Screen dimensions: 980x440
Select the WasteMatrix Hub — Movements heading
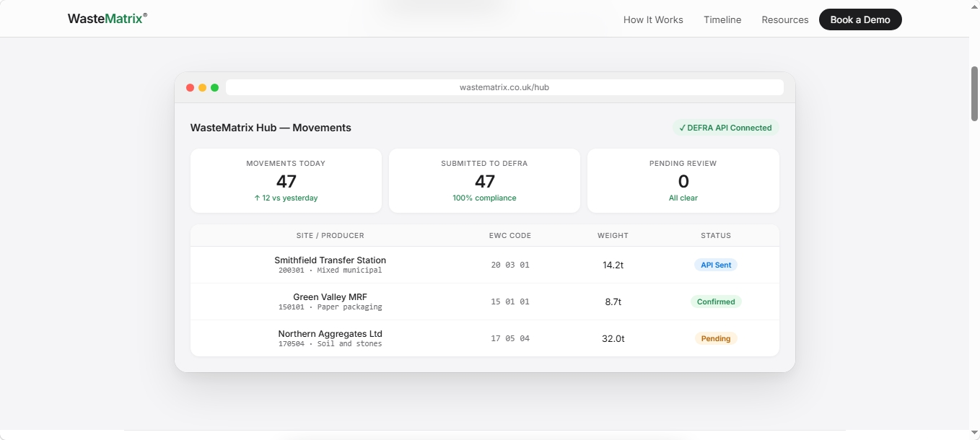coord(271,128)
